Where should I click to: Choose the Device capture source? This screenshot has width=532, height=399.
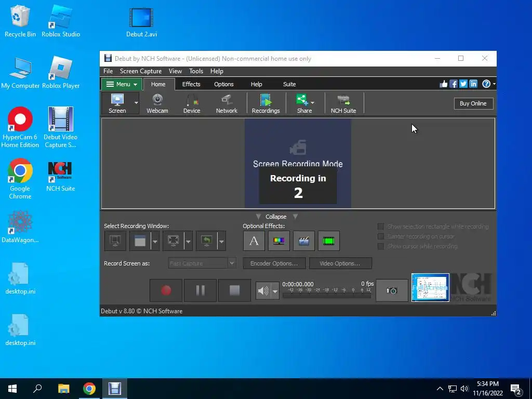[x=192, y=103]
